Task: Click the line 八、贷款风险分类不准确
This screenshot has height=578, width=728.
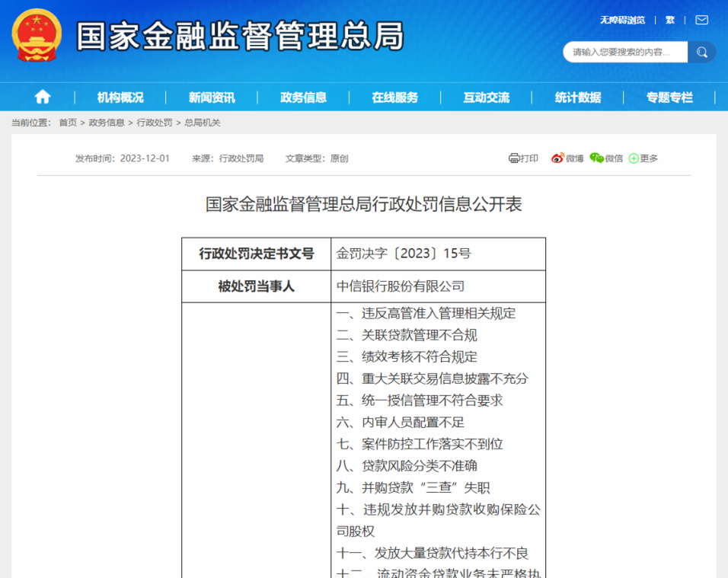Action: coord(407,466)
